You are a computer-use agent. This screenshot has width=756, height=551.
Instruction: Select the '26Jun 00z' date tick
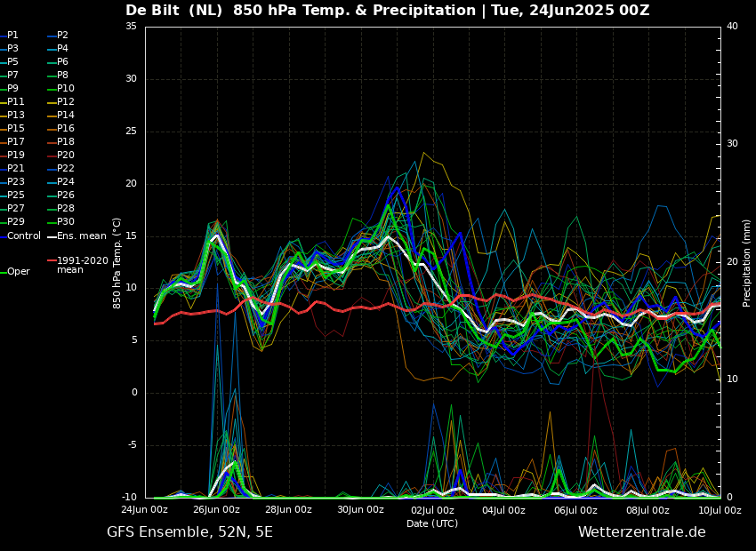(216, 510)
